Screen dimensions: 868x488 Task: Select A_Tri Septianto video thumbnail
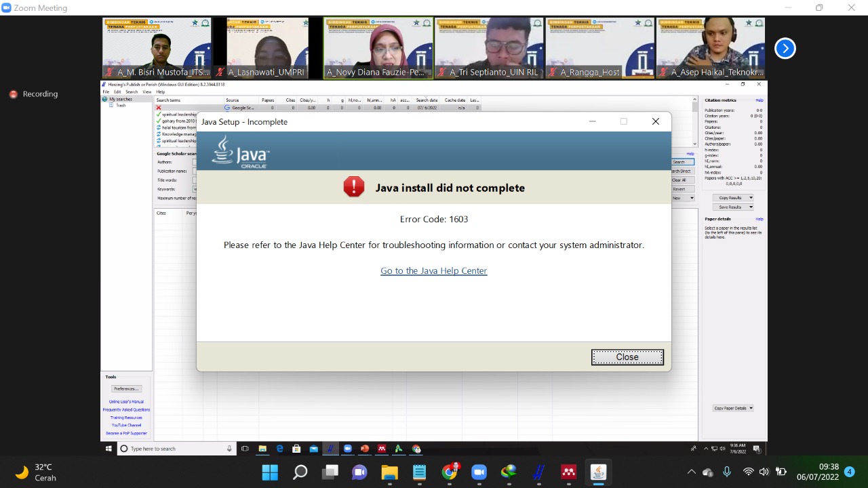(x=489, y=48)
